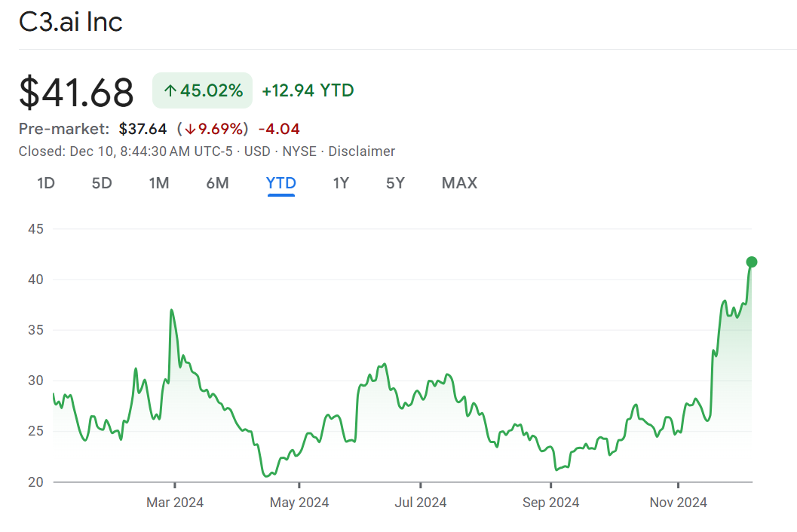Click the Nov 2024 axis label
Viewport: 797px width, 532px height.
click(x=679, y=503)
